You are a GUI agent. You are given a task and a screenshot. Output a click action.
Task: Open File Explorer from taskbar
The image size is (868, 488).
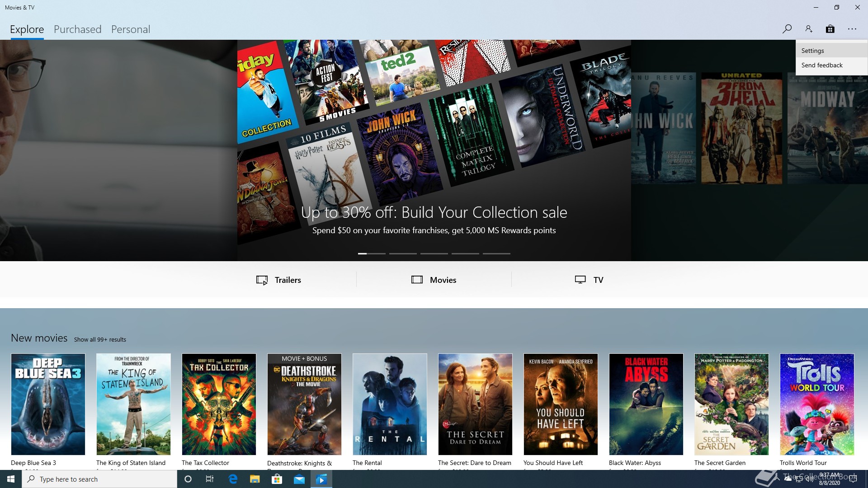click(255, 479)
